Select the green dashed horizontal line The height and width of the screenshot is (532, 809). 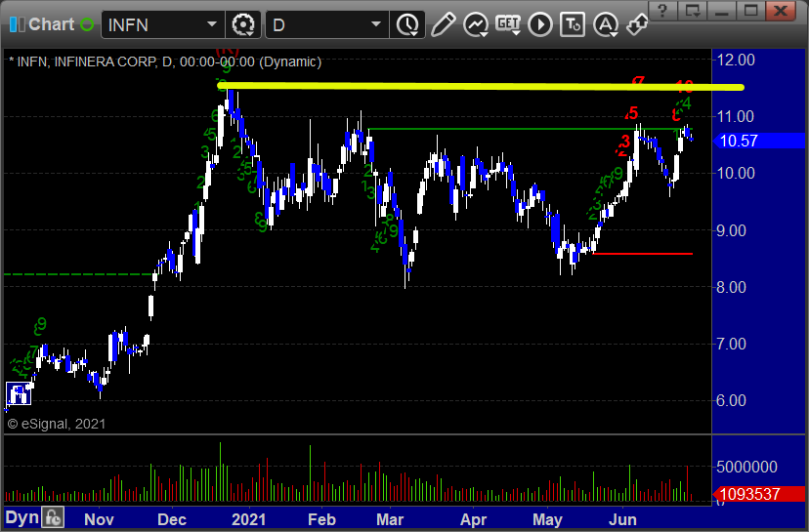point(78,274)
